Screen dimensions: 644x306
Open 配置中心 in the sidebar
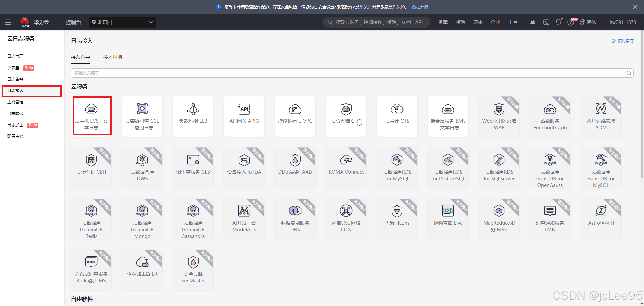pos(15,136)
